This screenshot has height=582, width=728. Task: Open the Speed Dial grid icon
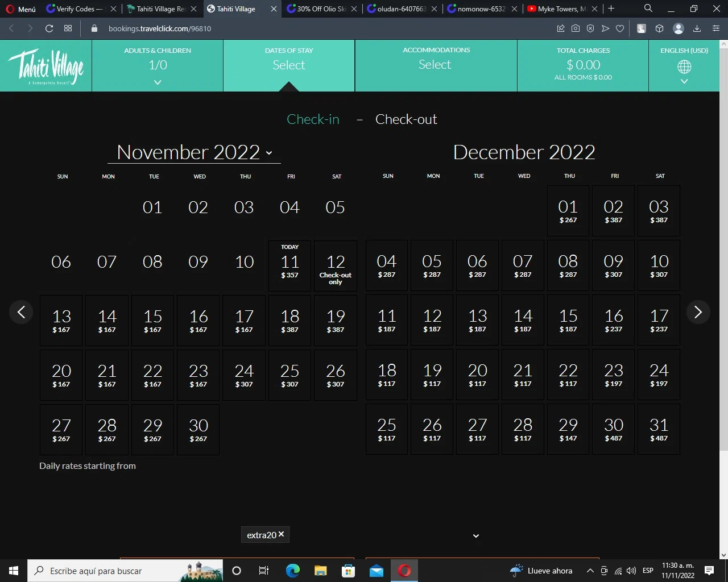pos(68,28)
